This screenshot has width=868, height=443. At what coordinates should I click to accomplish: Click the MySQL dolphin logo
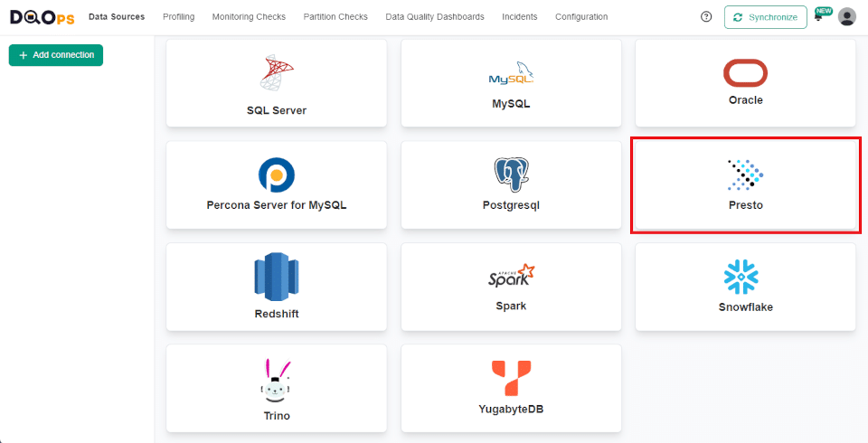pyautogui.click(x=511, y=73)
